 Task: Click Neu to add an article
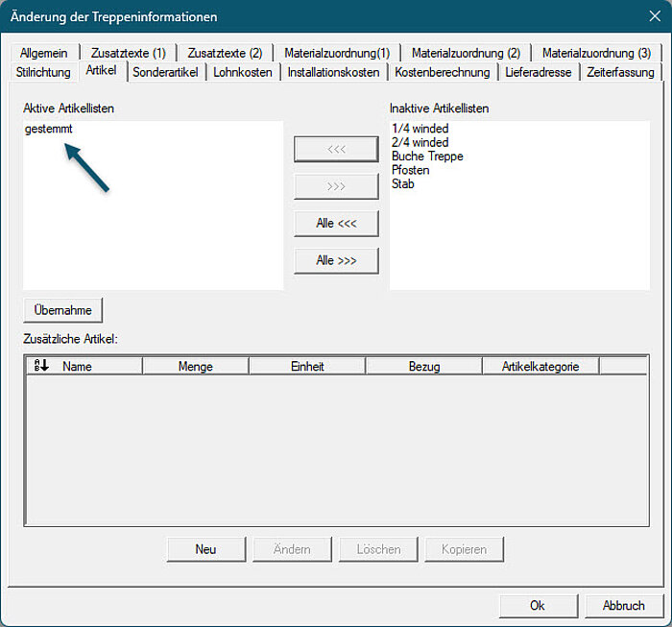click(205, 549)
